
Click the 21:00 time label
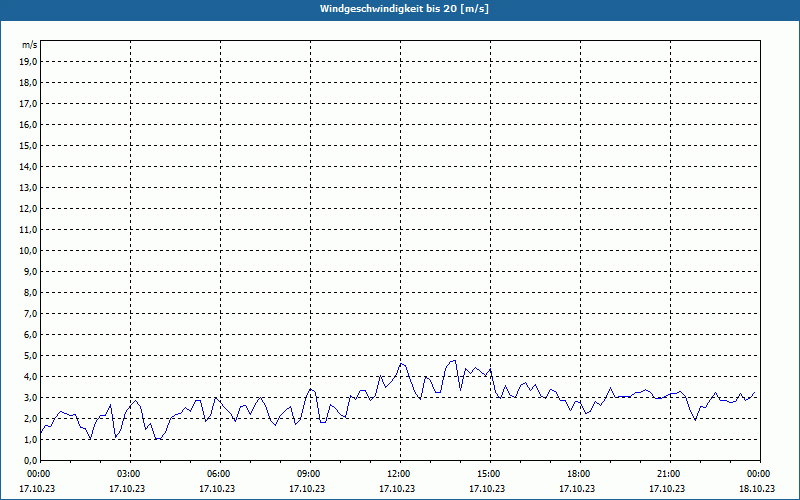coord(670,474)
